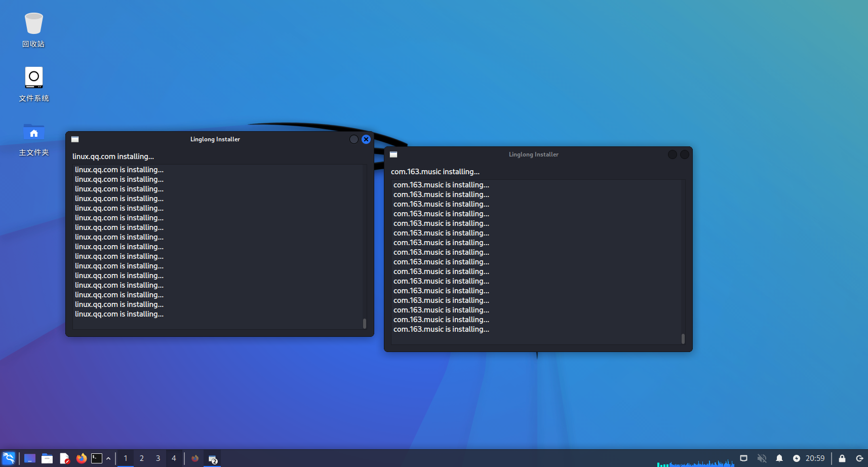Click the scrollbar handle in com.163.music log
The image size is (868, 467).
coord(683,338)
